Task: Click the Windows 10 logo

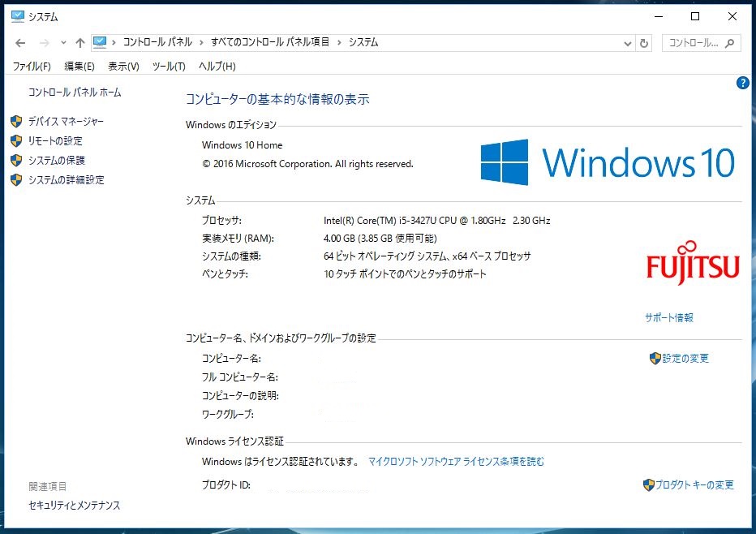Action: point(608,162)
